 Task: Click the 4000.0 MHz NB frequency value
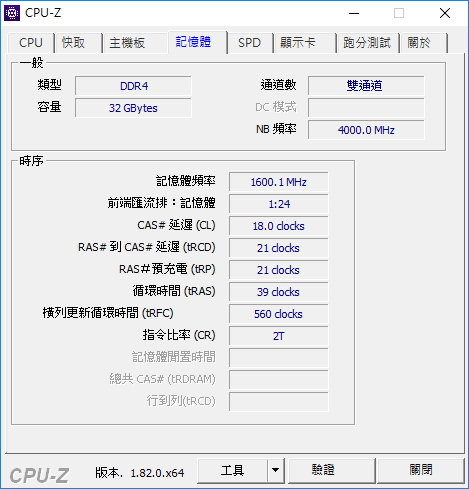tap(366, 130)
